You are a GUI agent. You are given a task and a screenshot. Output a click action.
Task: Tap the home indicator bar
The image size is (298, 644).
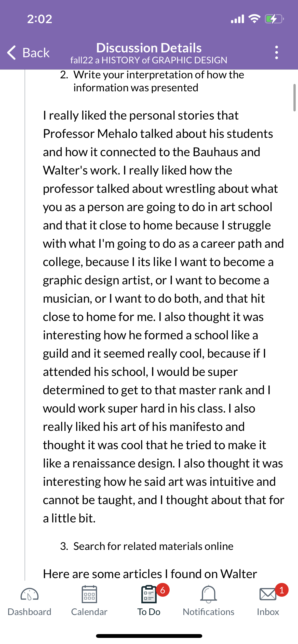tap(149, 636)
